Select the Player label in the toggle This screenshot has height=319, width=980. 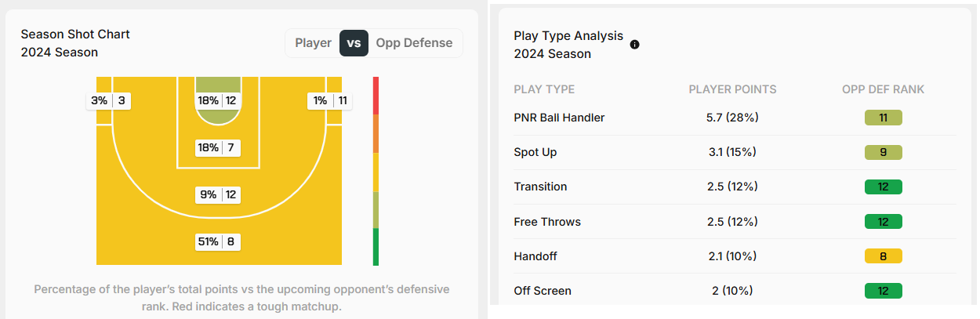(313, 43)
